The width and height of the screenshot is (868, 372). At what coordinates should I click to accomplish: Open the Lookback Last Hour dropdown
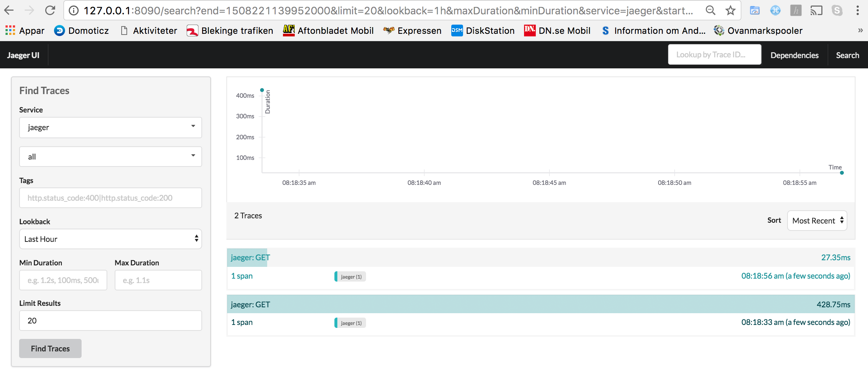(111, 239)
